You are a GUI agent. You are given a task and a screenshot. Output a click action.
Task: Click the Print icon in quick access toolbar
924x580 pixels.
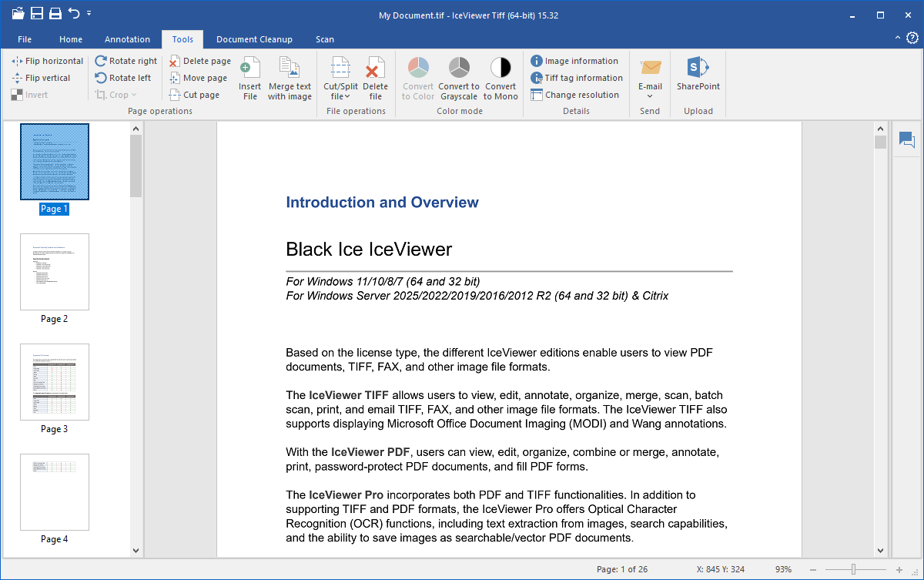point(55,13)
